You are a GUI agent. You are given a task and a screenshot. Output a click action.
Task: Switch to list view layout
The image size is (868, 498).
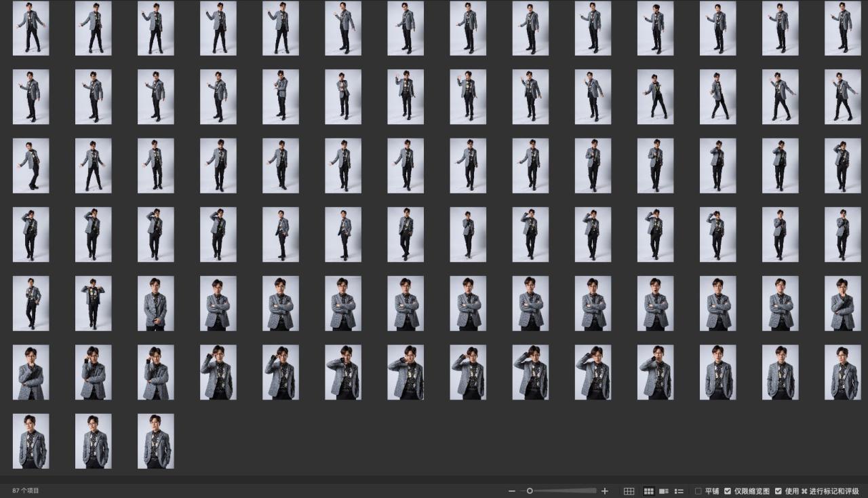679,491
